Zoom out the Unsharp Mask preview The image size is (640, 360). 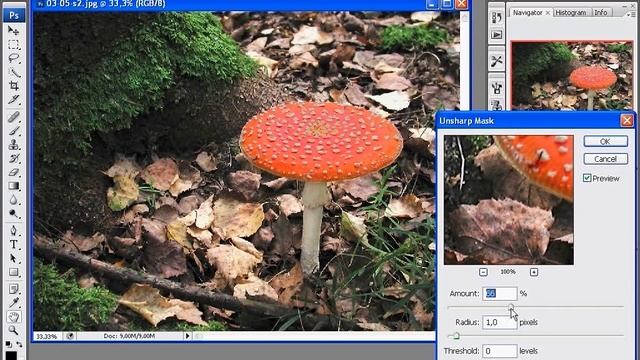click(483, 272)
